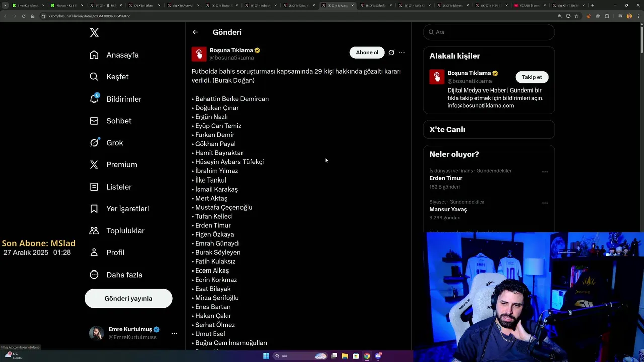Click the back arrow beside Gönderi
The height and width of the screenshot is (362, 644).
click(195, 32)
